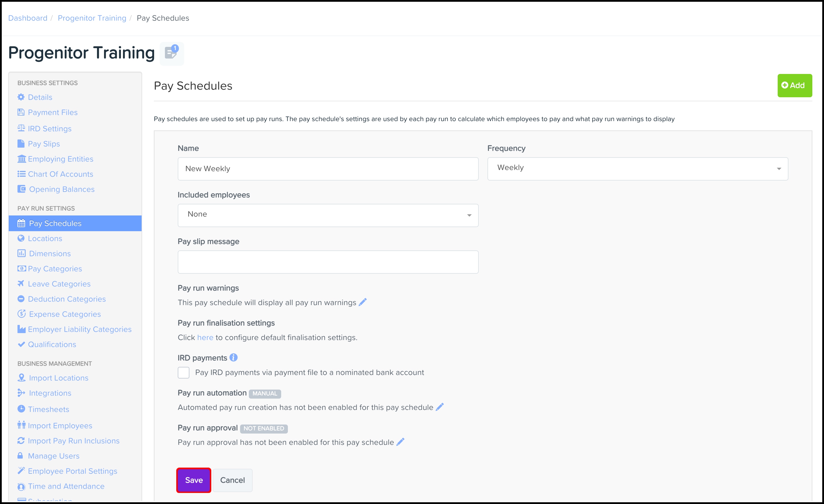Select Deduction Categories from the sidebar
The width and height of the screenshot is (824, 504).
pyautogui.click(x=66, y=299)
